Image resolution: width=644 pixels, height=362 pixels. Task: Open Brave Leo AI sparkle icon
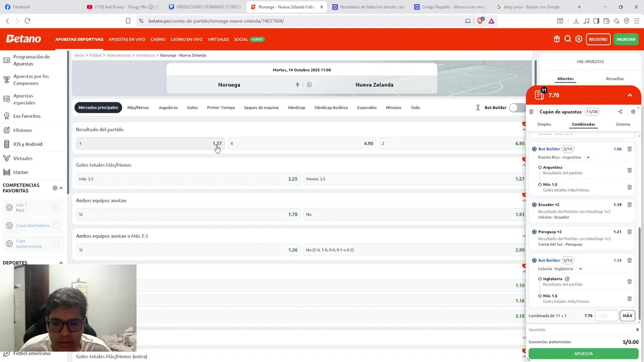(616, 21)
